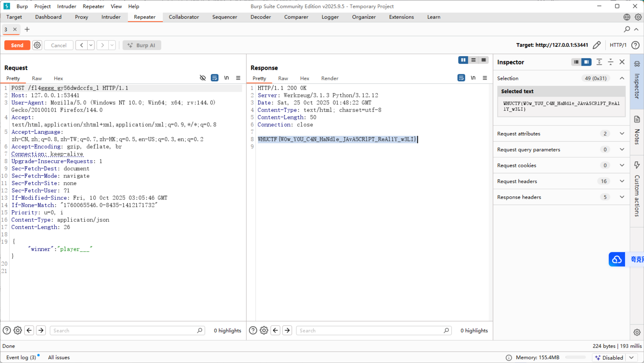Viewport: 644px width, 363px height.
Task: Click the Repeater search magnifier icon
Action: (627, 29)
